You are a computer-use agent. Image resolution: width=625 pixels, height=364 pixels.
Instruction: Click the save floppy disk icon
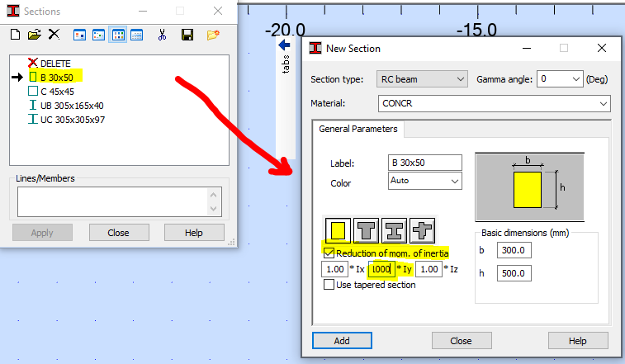[187, 35]
